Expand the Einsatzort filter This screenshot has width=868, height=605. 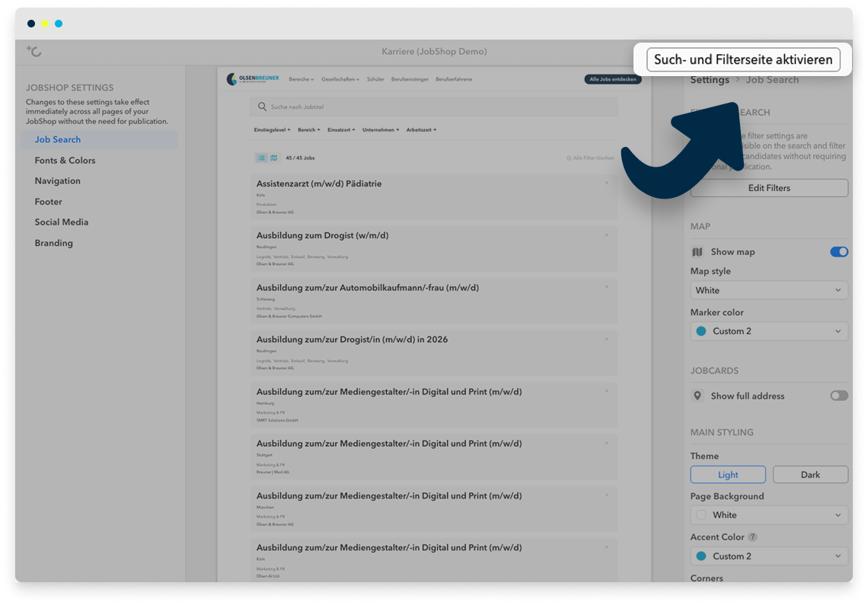(341, 130)
